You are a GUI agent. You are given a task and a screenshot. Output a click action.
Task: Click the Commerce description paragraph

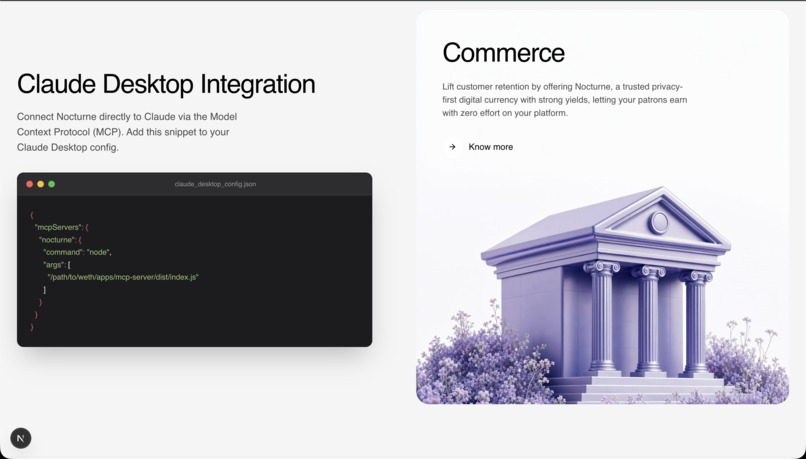(564, 100)
